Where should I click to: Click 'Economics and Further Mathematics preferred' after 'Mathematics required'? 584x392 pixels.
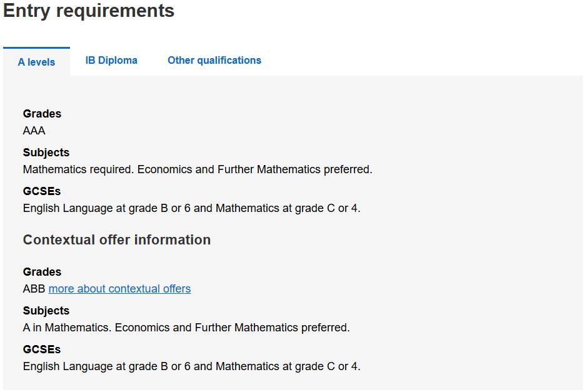click(x=254, y=169)
